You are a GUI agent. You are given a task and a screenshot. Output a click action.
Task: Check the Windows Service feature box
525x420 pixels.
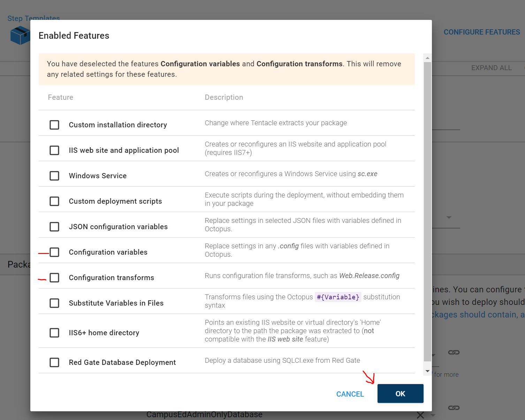click(54, 176)
